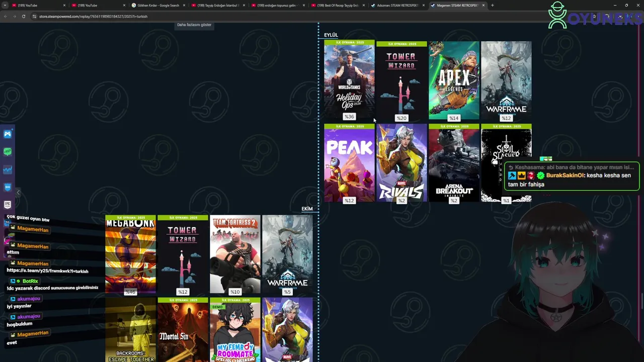Click the EYLÜL month heading
Image resolution: width=644 pixels, height=362 pixels.
click(331, 35)
